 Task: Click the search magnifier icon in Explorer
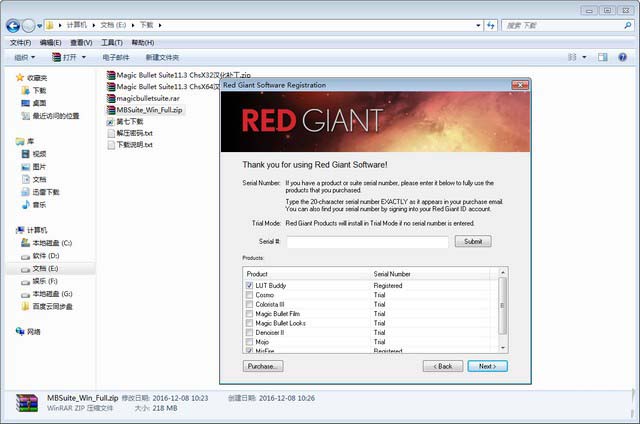[628, 25]
